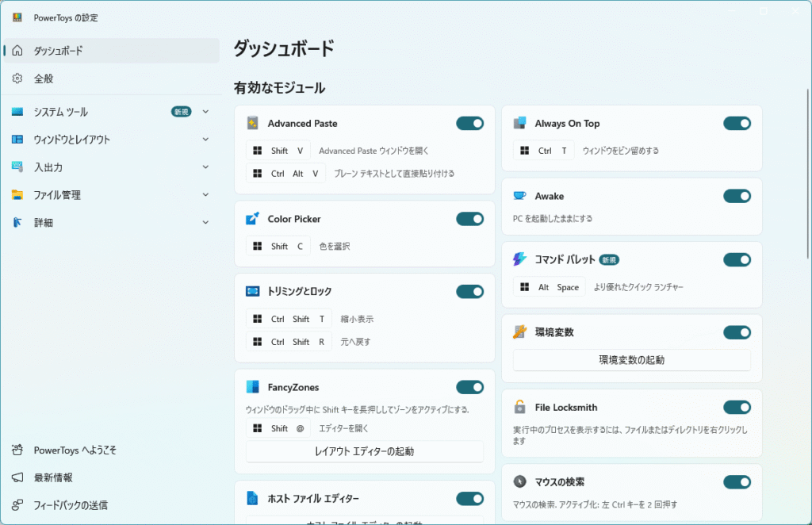The height and width of the screenshot is (525, 812).
Task: Click the File Locksmith padlock icon
Action: tap(519, 407)
